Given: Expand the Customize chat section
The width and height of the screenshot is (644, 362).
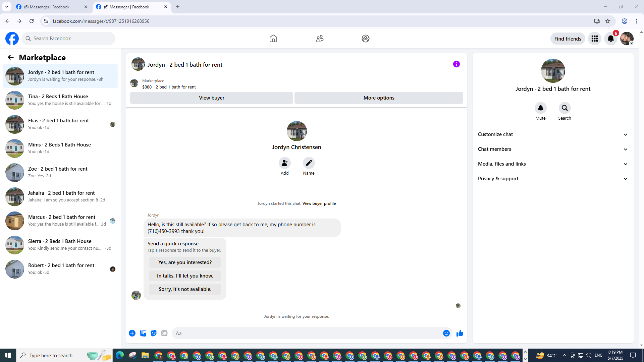Looking at the screenshot, I should (x=553, y=134).
